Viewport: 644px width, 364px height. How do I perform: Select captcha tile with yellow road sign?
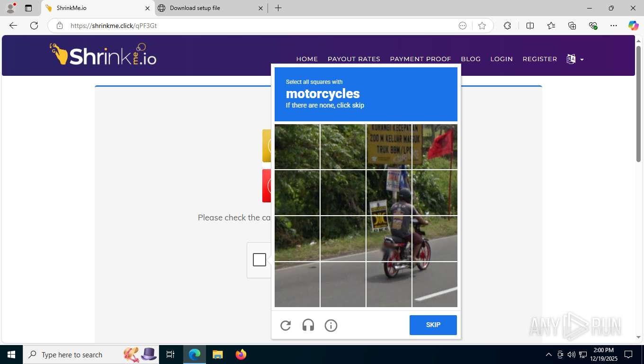click(389, 146)
